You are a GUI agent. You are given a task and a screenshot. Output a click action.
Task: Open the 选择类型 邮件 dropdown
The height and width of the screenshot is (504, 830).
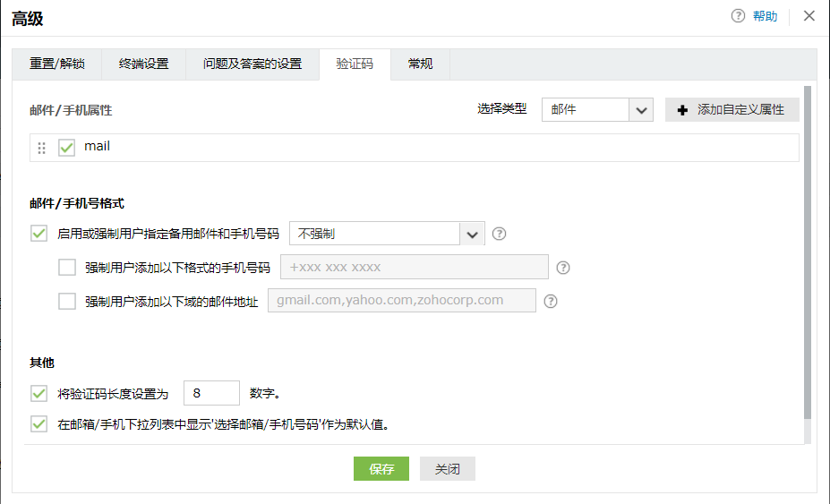597,109
